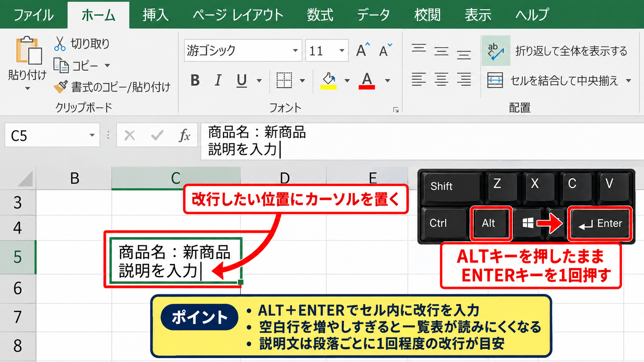Click the Select All corner triangle
This screenshot has width=644, height=362.
point(25,179)
